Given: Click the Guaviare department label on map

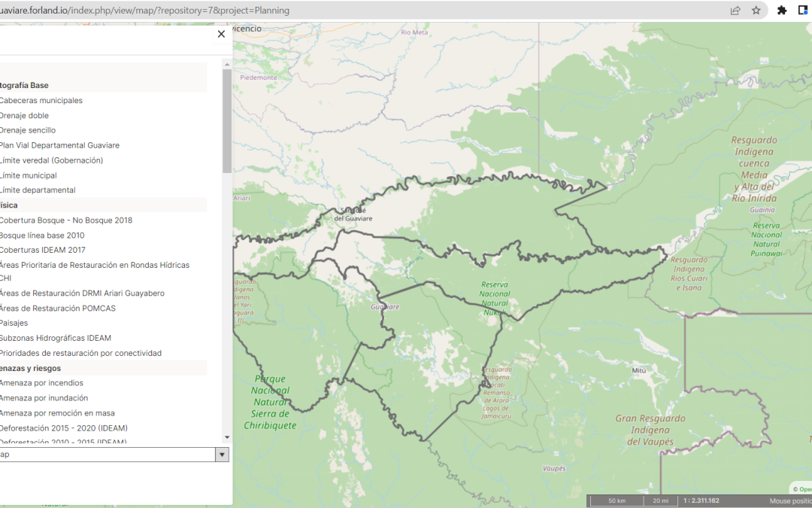Looking at the screenshot, I should [385, 307].
